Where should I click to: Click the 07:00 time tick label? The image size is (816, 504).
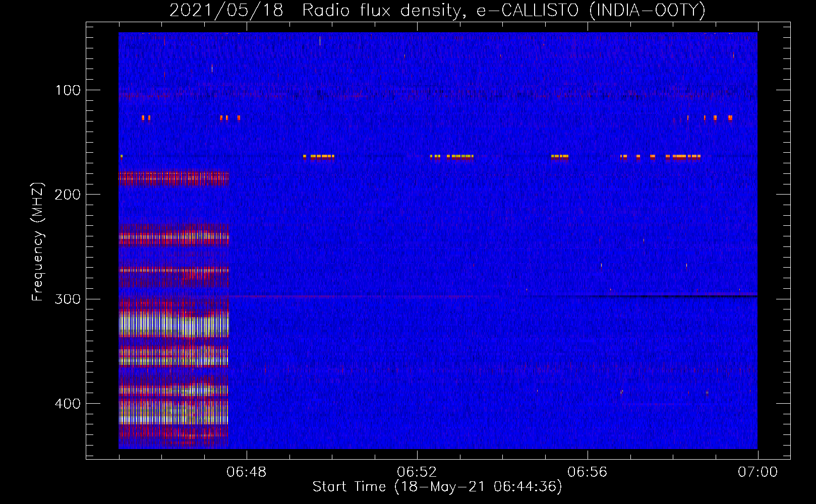[757, 472]
